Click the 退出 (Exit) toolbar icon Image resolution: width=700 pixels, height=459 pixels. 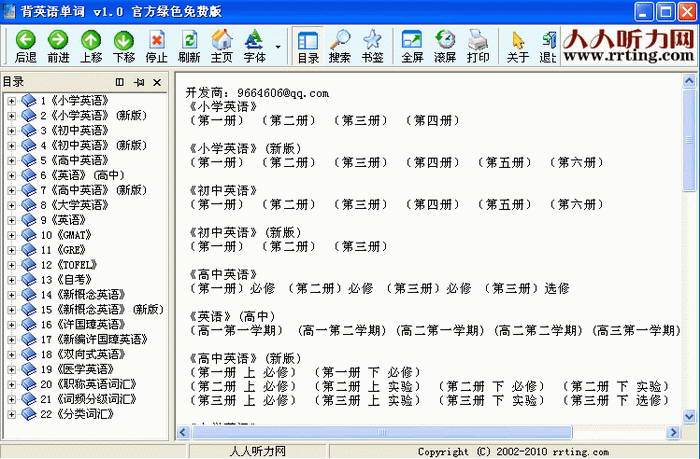click(548, 46)
